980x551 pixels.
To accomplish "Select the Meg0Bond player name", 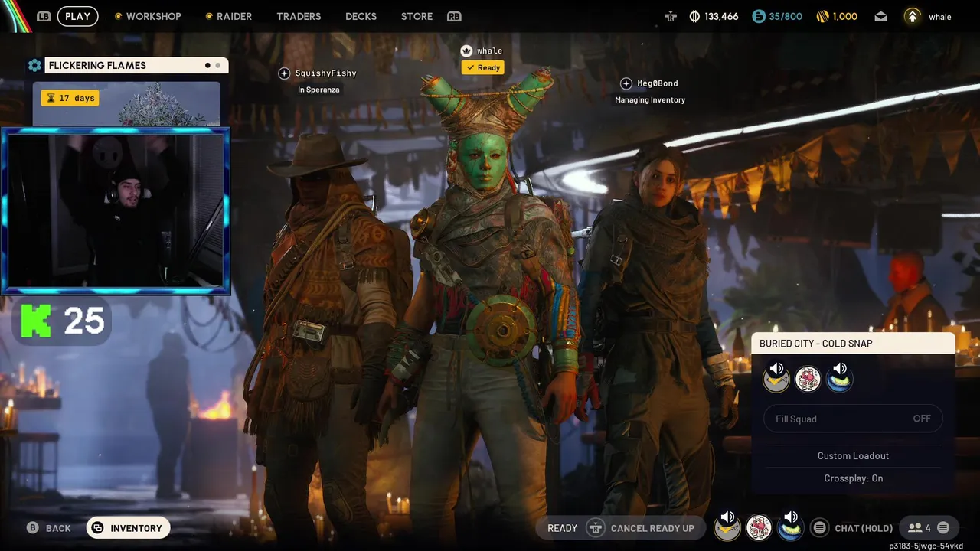I will (658, 83).
